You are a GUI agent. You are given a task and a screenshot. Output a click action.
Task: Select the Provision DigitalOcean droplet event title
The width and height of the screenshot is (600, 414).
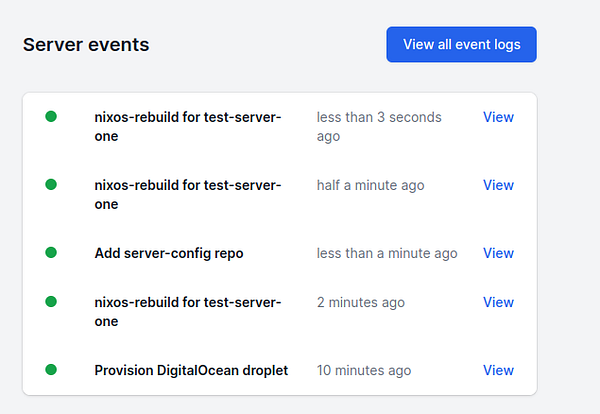(191, 370)
